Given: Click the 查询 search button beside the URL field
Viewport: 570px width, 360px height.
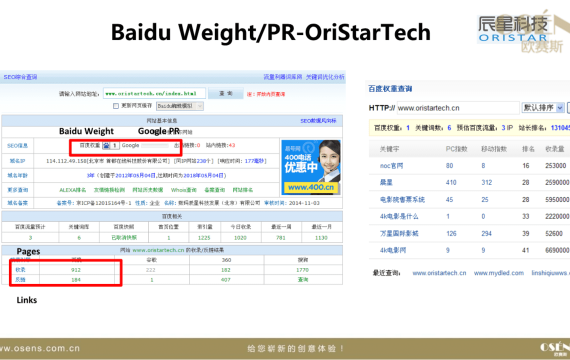Looking at the screenshot, I should coord(226,93).
